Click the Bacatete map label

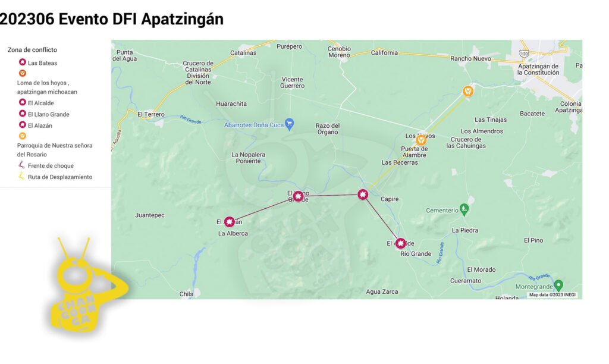532,114
